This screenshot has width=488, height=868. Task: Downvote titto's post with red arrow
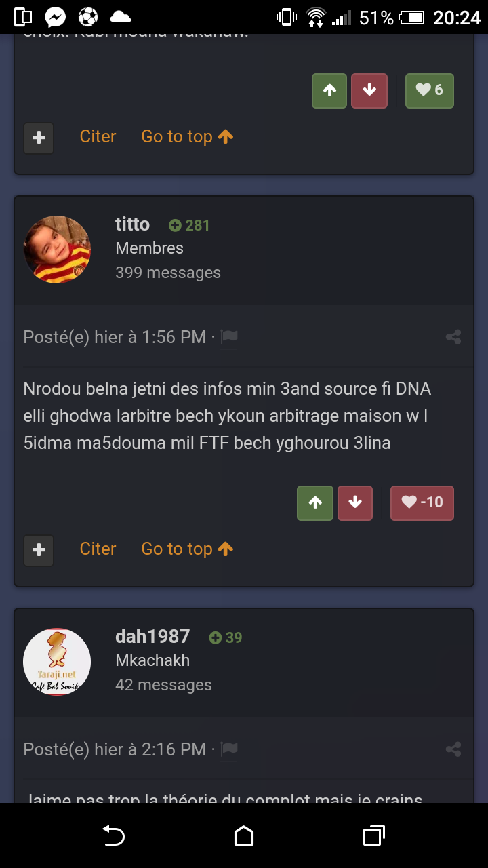click(355, 503)
